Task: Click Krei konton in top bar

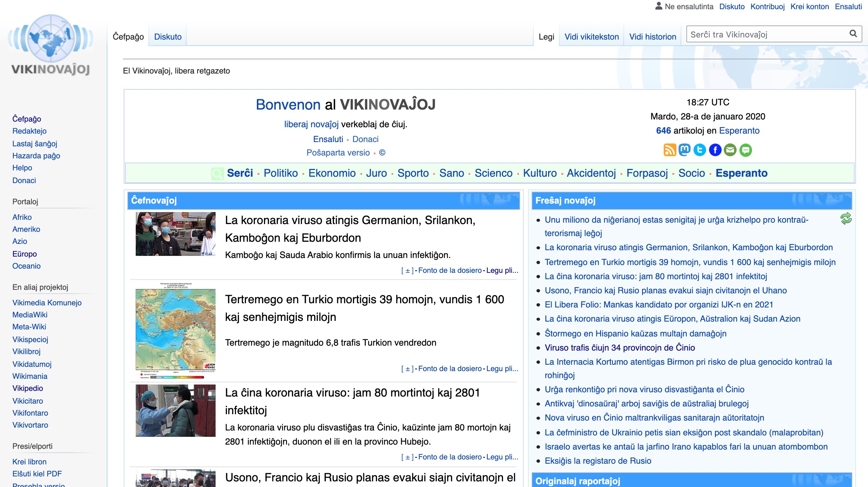Action: point(810,6)
